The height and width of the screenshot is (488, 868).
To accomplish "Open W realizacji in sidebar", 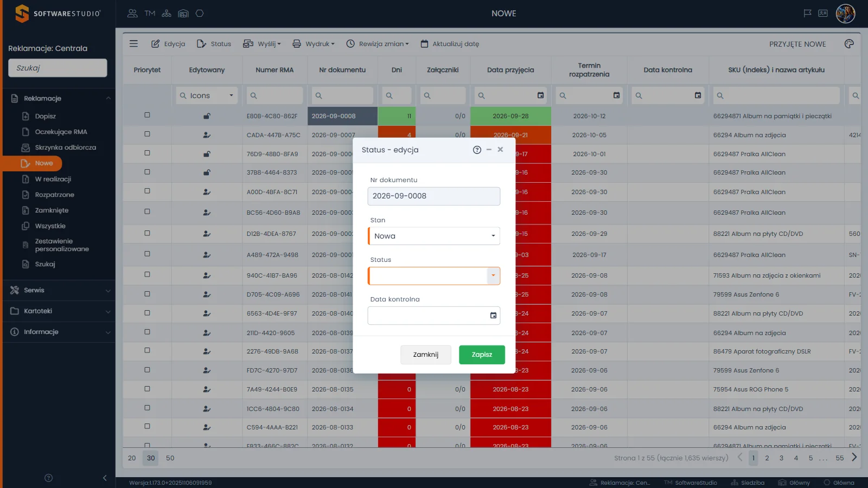I will tap(53, 179).
